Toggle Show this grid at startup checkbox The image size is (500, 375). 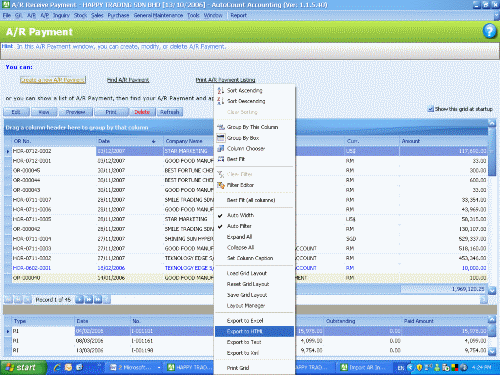431,109
